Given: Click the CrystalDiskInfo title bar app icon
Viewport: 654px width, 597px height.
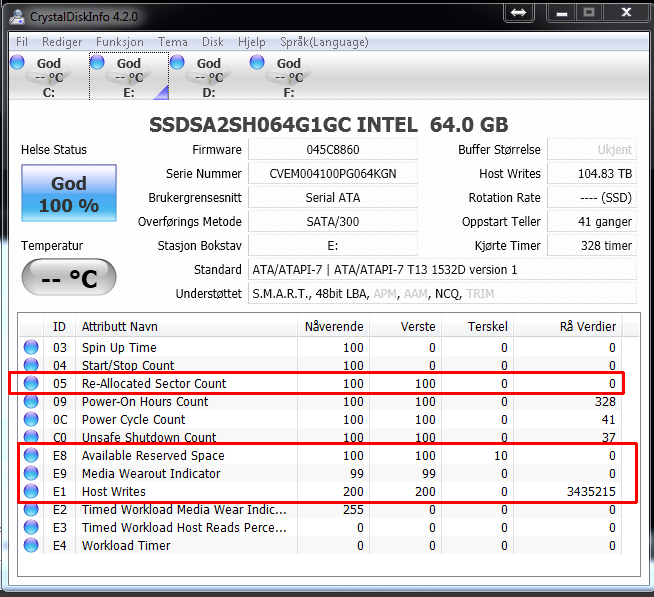Looking at the screenshot, I should [x=17, y=17].
